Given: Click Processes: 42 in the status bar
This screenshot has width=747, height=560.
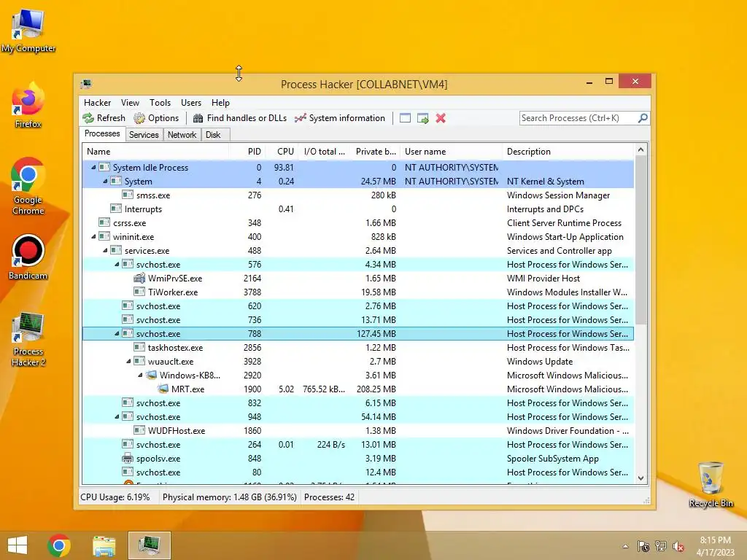Looking at the screenshot, I should [x=329, y=497].
